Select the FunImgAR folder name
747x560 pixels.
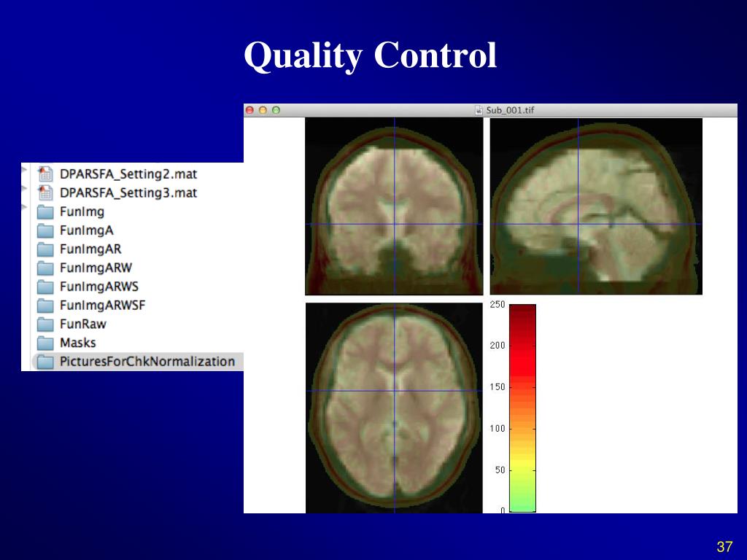pyautogui.click(x=90, y=249)
